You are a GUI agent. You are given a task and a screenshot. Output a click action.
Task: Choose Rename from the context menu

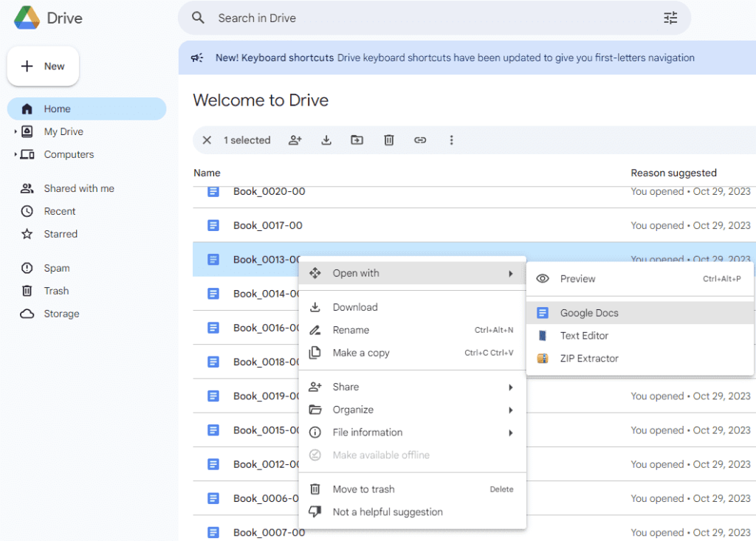coord(412,331)
